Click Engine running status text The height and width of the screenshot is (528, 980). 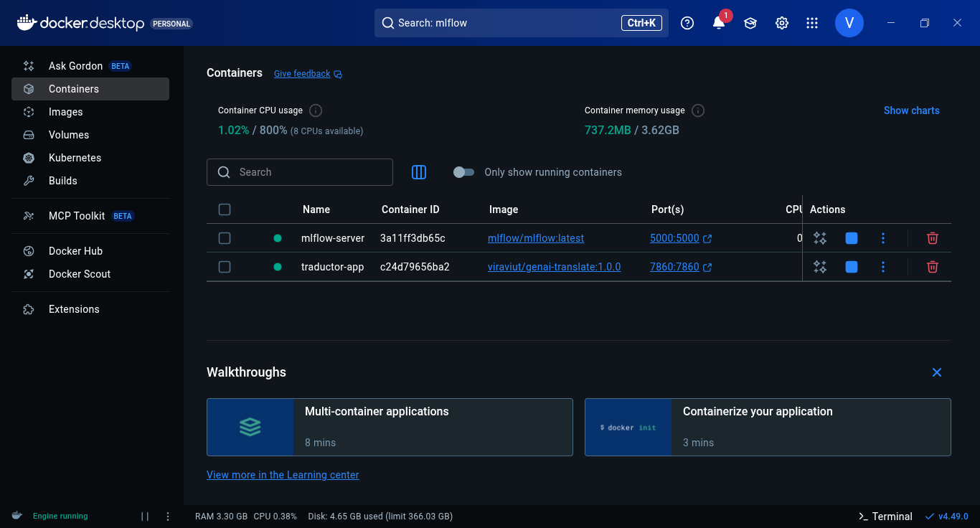(60, 517)
